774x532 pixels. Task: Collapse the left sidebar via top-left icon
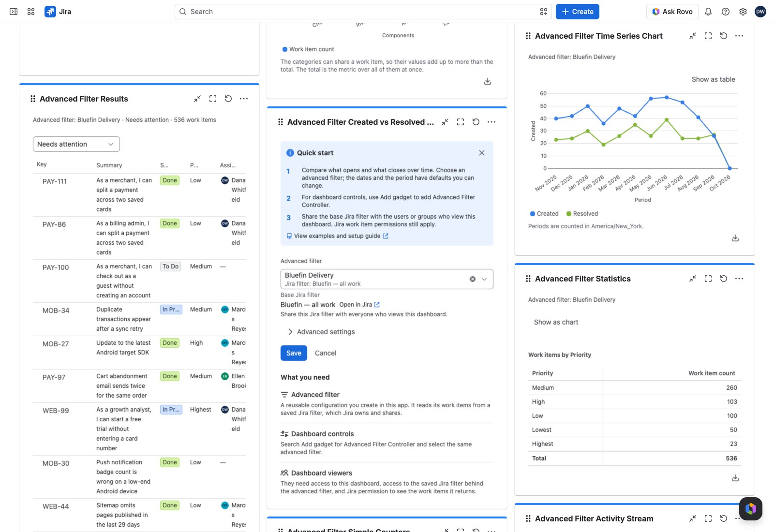pyautogui.click(x=14, y=12)
